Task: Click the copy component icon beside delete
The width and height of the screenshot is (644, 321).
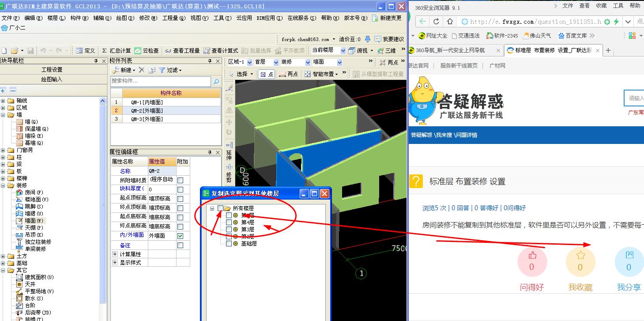Action: coord(152,70)
